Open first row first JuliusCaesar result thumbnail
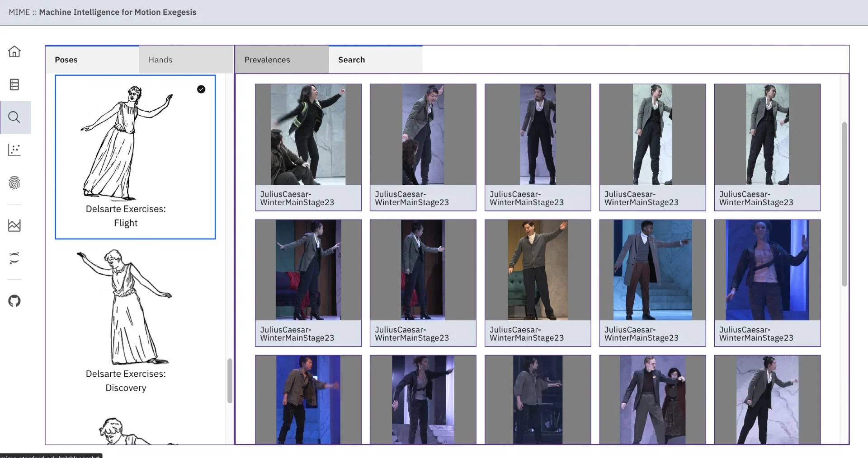Viewport: 868px width, 458px height. pyautogui.click(x=308, y=134)
